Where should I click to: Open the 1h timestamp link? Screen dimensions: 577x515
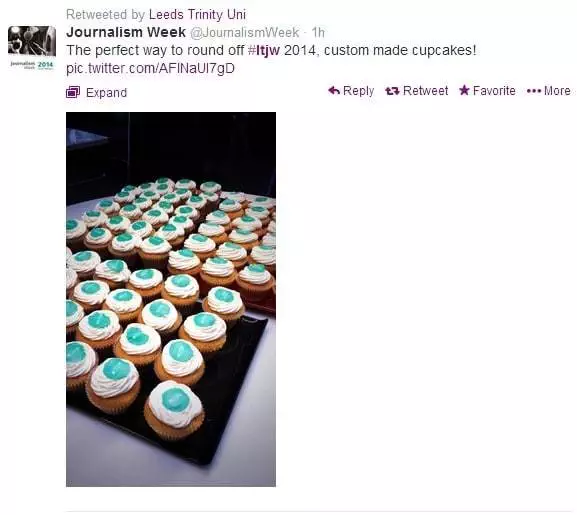coord(318,32)
